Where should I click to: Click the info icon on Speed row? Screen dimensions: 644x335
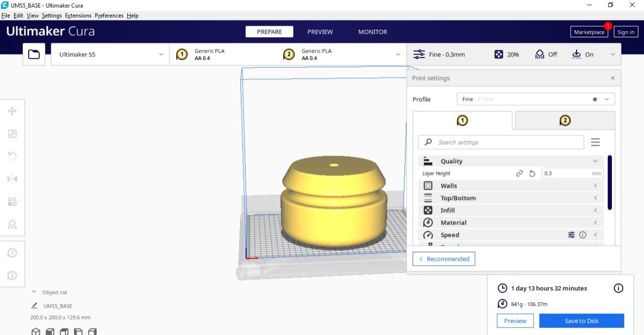(583, 235)
